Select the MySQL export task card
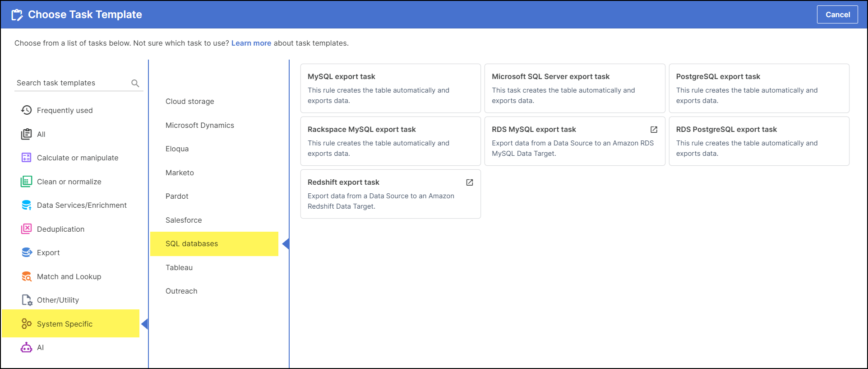Viewport: 868px width, 369px height. point(391,88)
